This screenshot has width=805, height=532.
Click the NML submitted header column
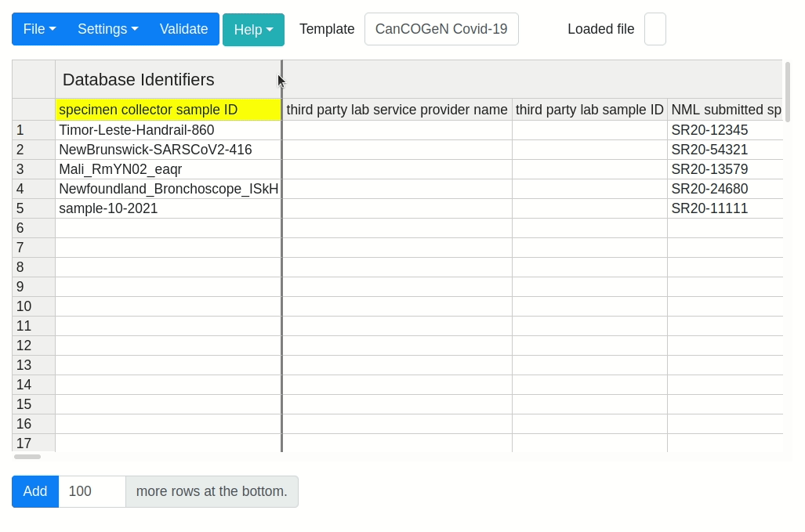pyautogui.click(x=724, y=110)
